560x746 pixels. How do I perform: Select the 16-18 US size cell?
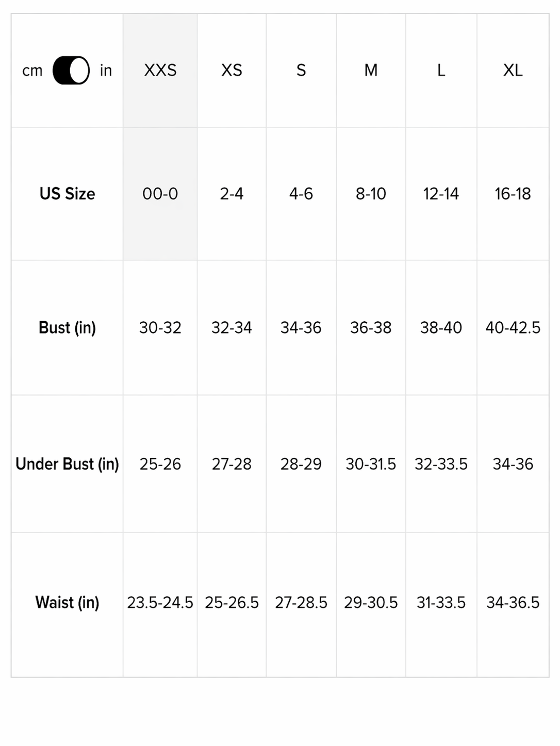tap(513, 194)
